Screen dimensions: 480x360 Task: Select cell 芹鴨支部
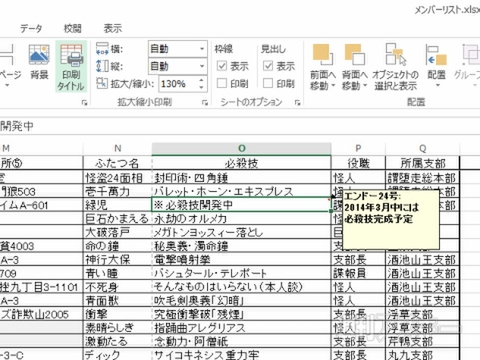coord(422,341)
